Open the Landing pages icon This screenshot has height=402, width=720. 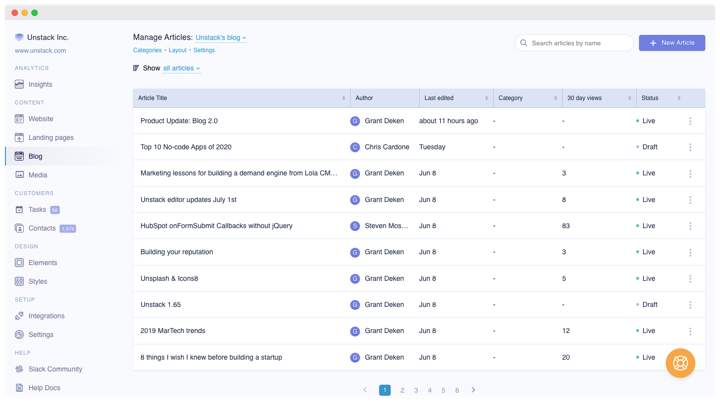click(x=19, y=137)
